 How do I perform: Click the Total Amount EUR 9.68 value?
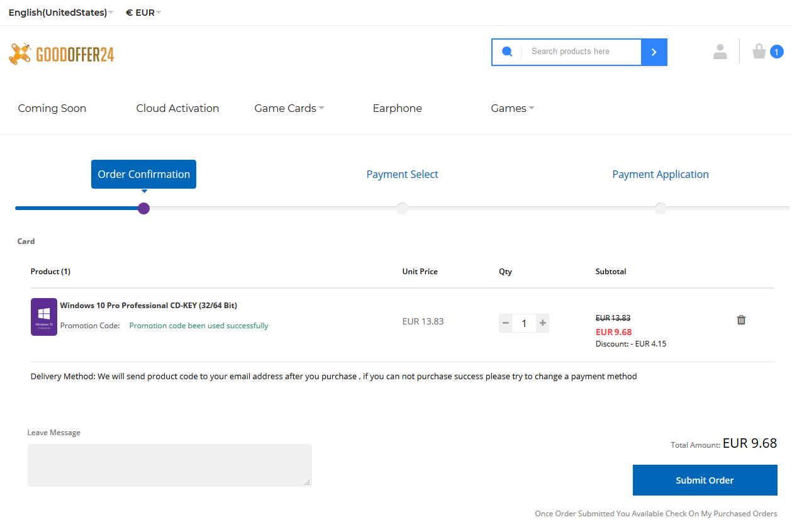tap(750, 443)
